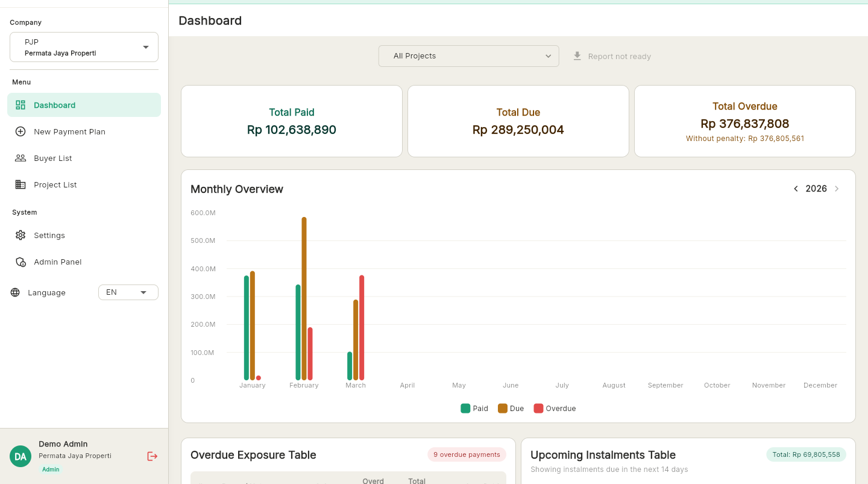This screenshot has height=484, width=868.
Task: Click the DA user avatar
Action: tap(20, 456)
